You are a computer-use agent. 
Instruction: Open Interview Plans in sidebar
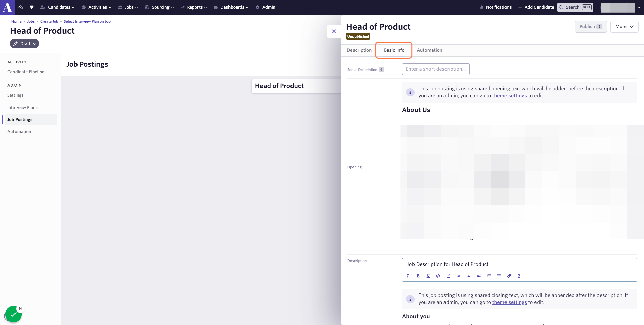[23, 108]
